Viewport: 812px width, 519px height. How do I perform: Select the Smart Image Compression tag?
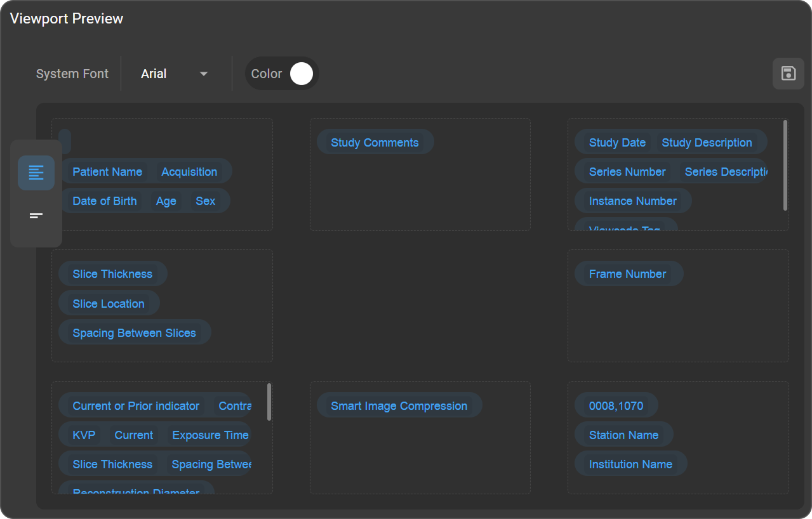(x=399, y=405)
